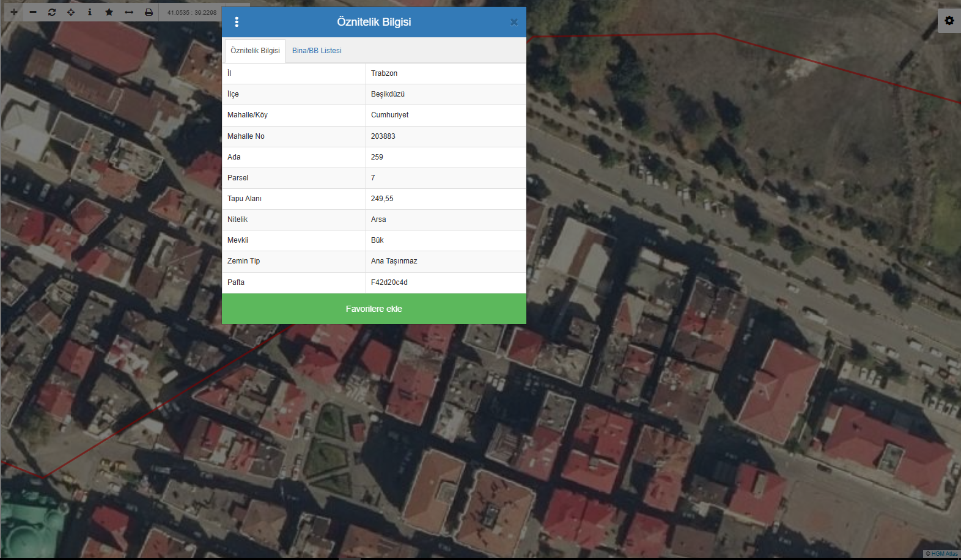Click the Mahalle No value 203883
Viewport: 961px width, 560px height.
383,136
